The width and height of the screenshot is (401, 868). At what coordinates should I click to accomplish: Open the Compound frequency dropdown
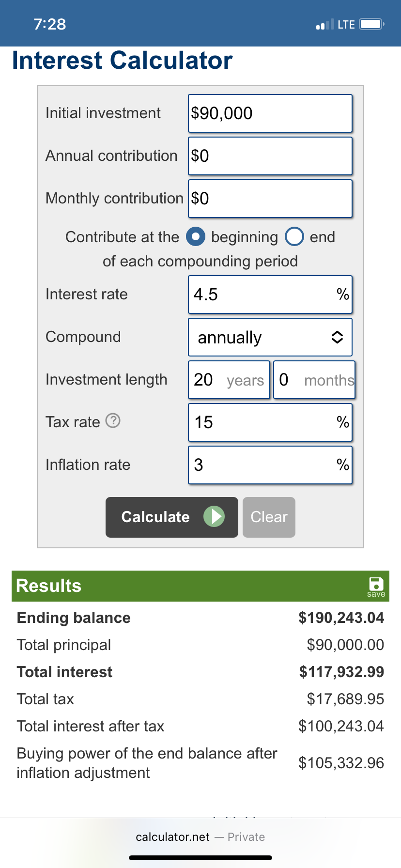pyautogui.click(x=270, y=337)
